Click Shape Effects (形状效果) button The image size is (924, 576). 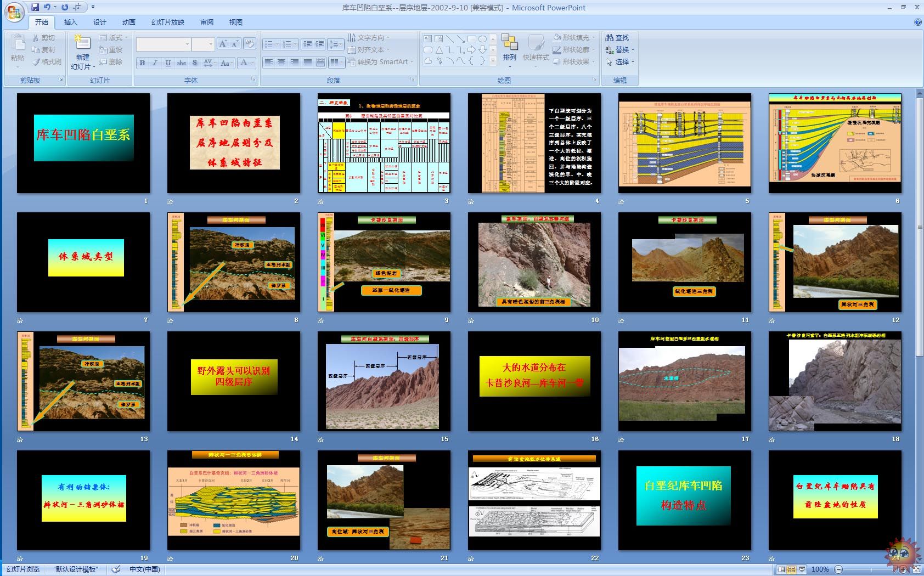click(574, 62)
